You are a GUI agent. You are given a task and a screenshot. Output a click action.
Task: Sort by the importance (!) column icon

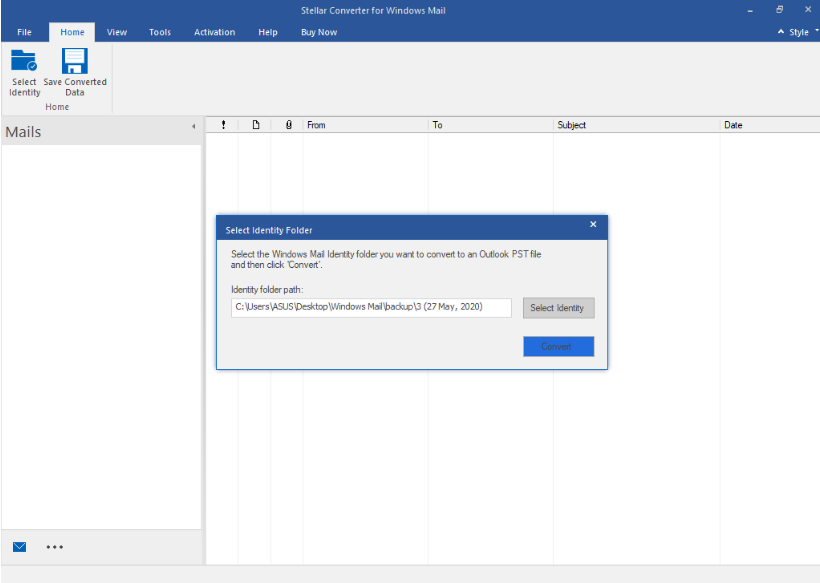(x=223, y=124)
